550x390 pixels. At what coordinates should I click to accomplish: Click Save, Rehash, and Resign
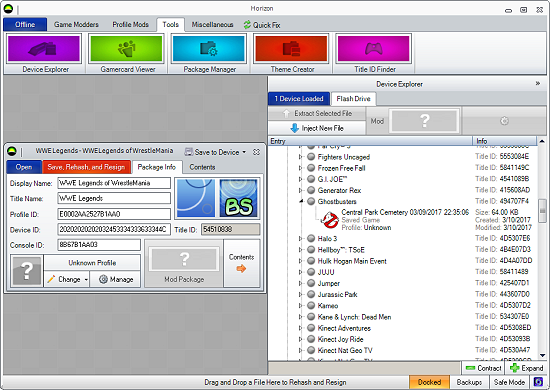(x=86, y=167)
